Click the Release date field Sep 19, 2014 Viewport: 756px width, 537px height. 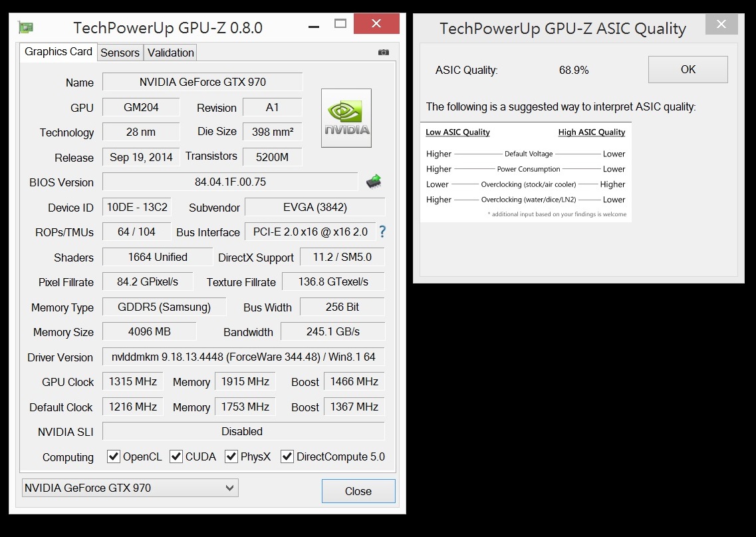141,157
